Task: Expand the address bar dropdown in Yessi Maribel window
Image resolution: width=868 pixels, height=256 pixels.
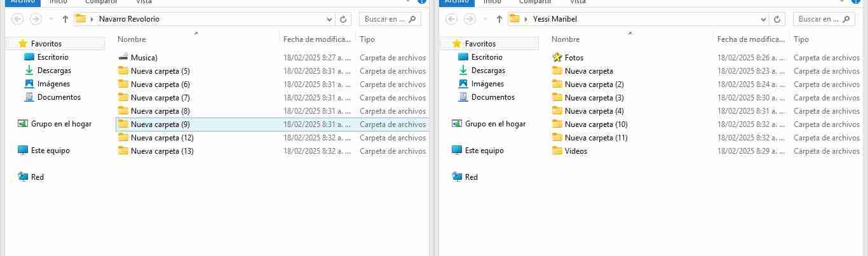Action: pos(763,19)
